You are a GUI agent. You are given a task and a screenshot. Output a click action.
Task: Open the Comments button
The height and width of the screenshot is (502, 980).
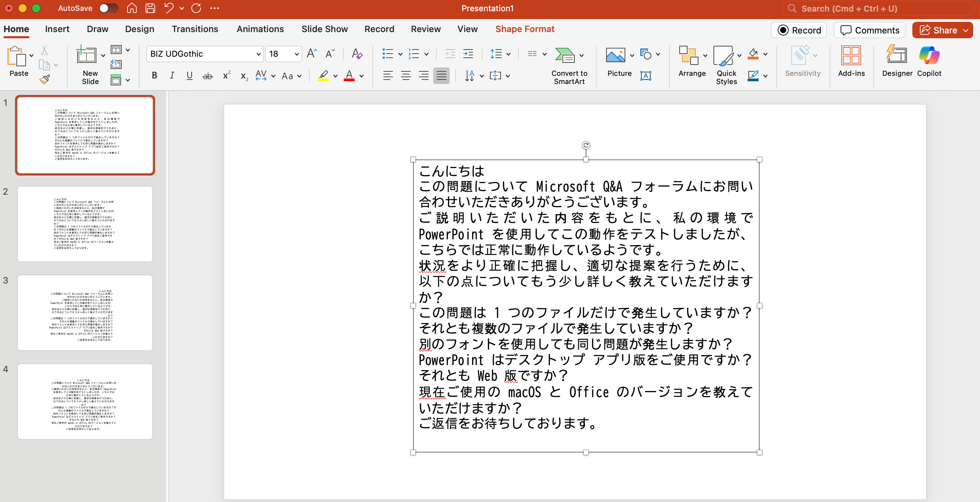pos(870,30)
